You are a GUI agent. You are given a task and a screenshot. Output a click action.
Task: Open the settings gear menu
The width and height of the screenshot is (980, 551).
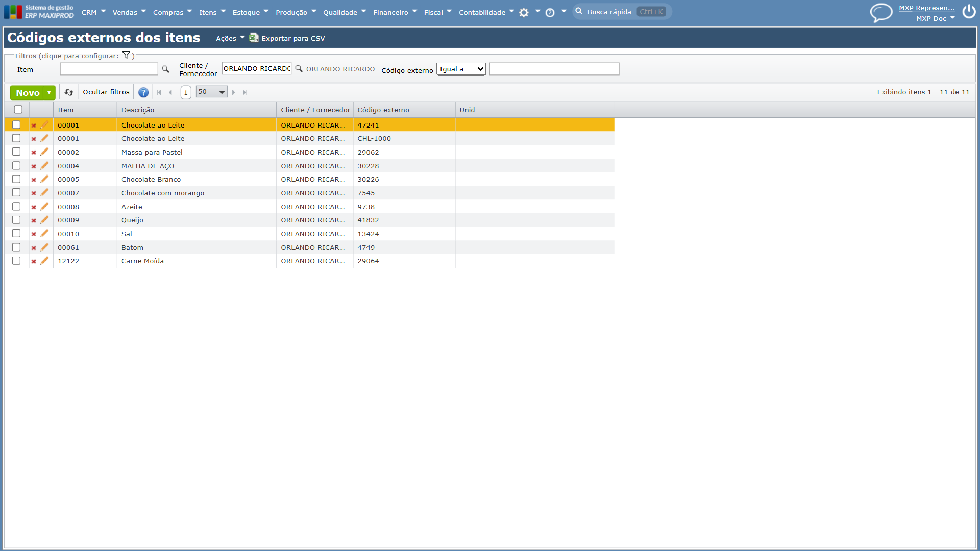click(524, 13)
